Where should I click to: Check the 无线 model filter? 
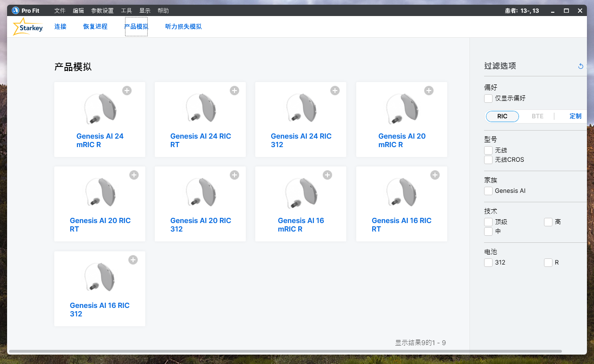coord(488,150)
